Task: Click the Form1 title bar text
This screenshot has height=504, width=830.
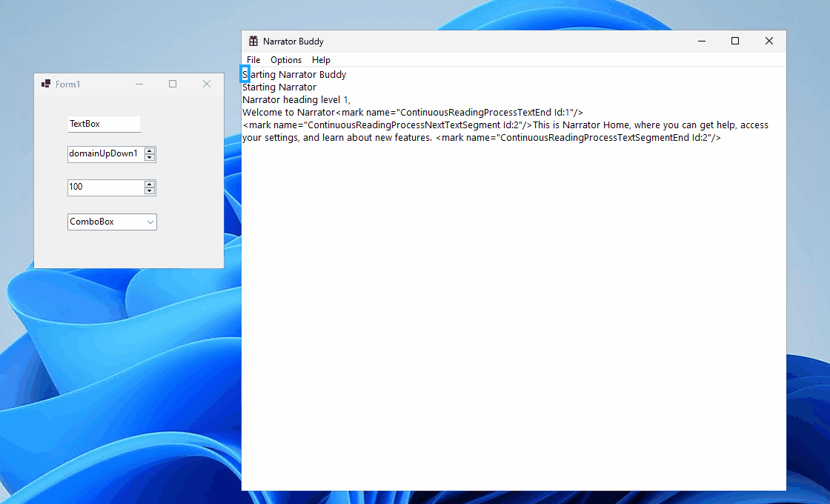Action: (67, 84)
